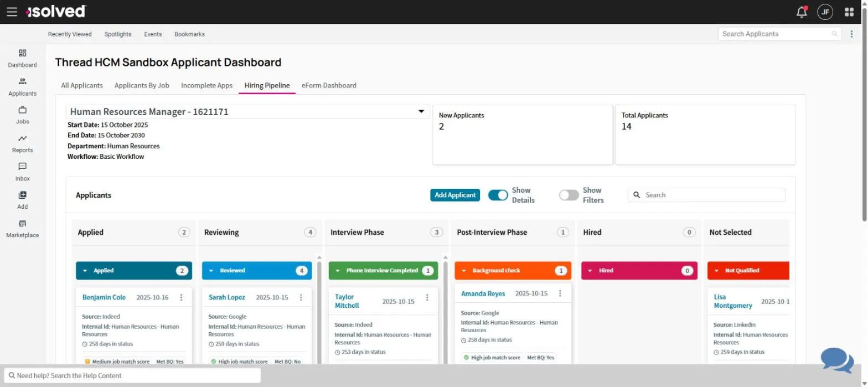Open Benjamin Cole card options menu
The height and width of the screenshot is (387, 868).
click(181, 297)
